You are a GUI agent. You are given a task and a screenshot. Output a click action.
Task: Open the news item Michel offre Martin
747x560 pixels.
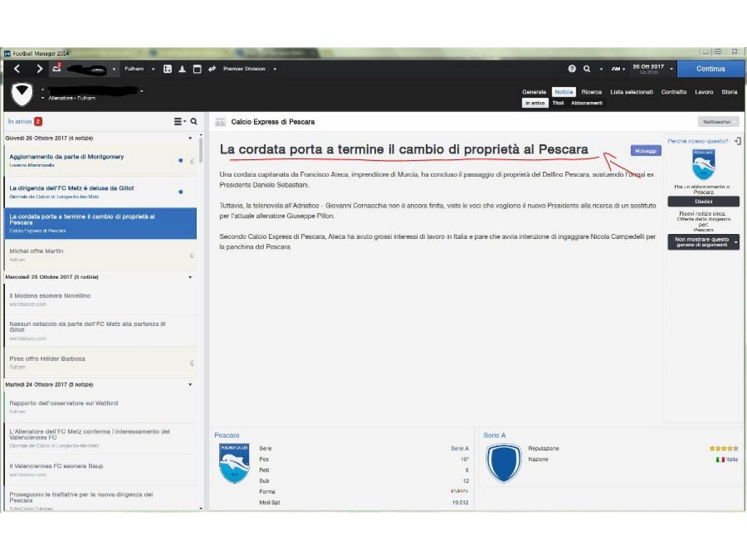click(100, 254)
